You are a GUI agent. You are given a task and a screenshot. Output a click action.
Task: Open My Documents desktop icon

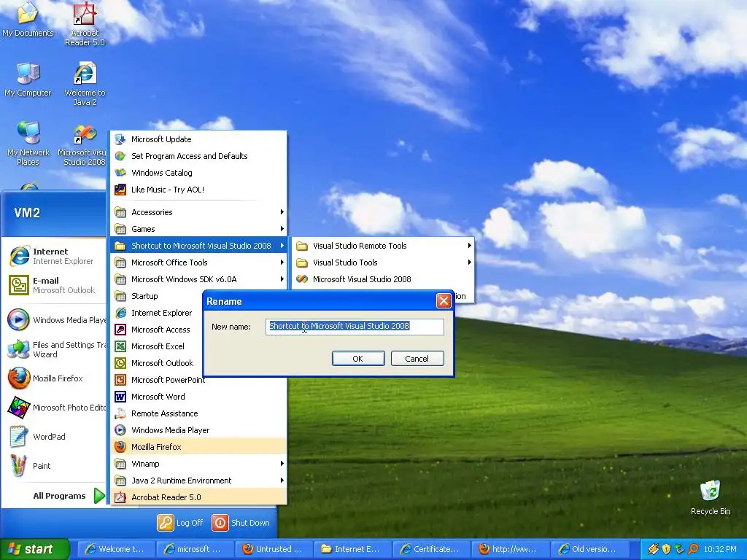coord(28,19)
